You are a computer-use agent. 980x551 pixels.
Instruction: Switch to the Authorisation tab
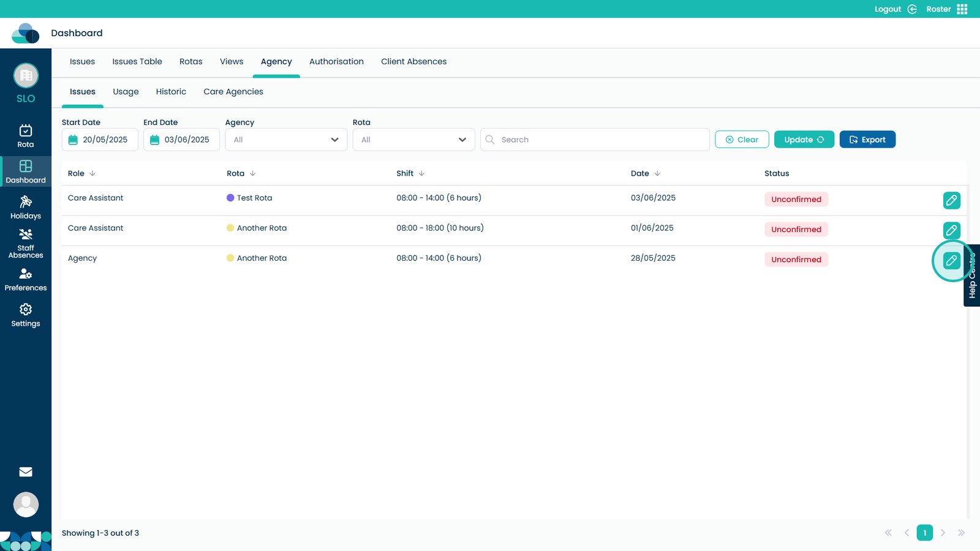(x=336, y=62)
